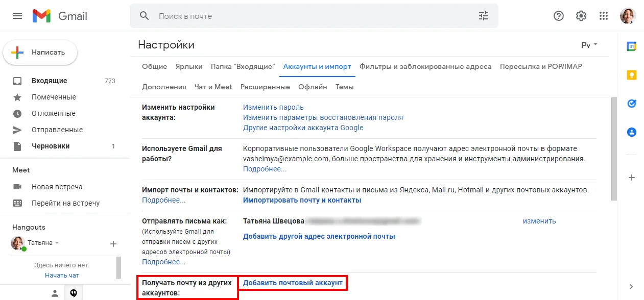Open the main menu hamburger icon
The height and width of the screenshot is (300, 644).
coord(17,16)
